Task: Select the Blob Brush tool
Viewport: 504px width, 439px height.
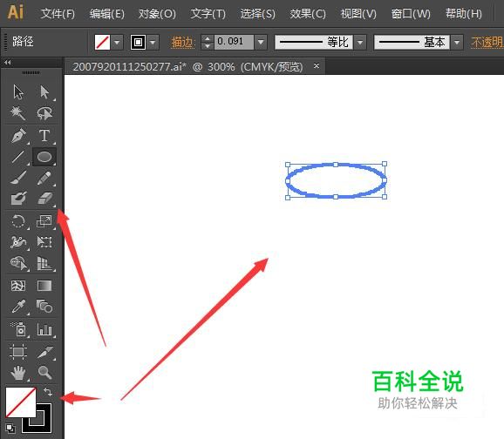Action: (18, 199)
